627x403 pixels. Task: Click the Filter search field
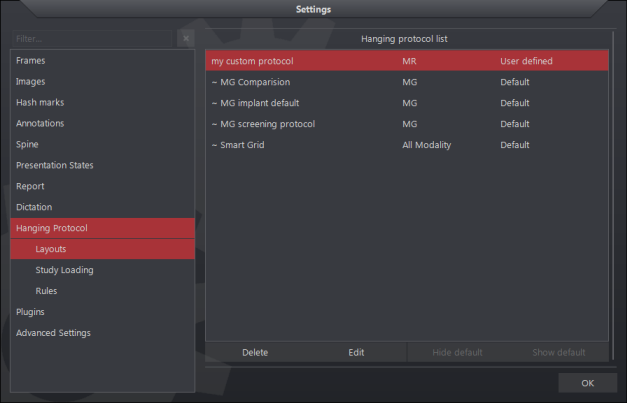pos(92,39)
